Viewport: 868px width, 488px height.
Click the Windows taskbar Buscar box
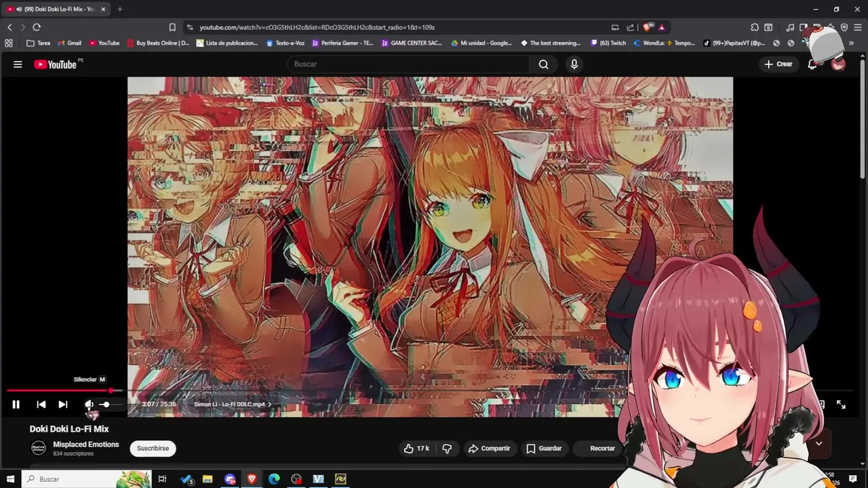(x=85, y=479)
